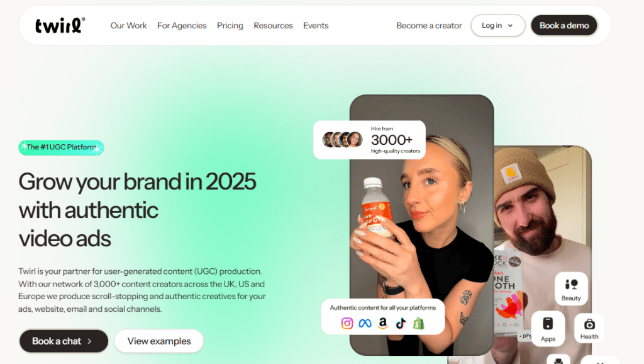Click the Book a demo button
Image resolution: width=644 pixels, height=364 pixels.
[564, 25]
